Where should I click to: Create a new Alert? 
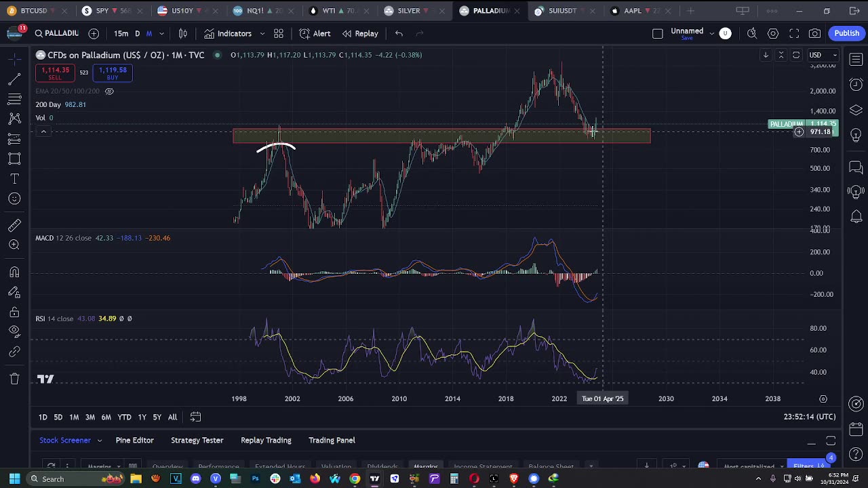[315, 33]
